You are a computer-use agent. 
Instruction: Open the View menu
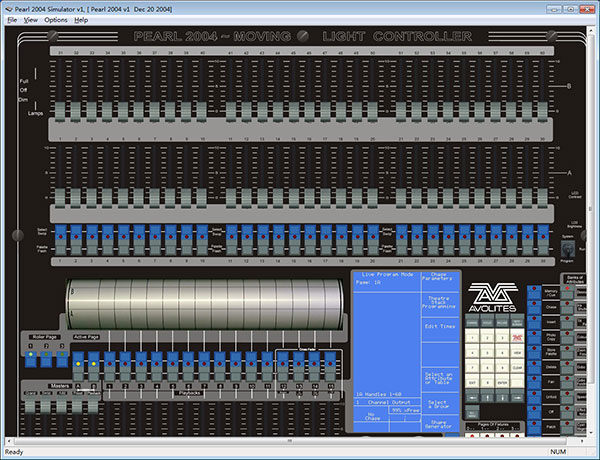[x=31, y=20]
